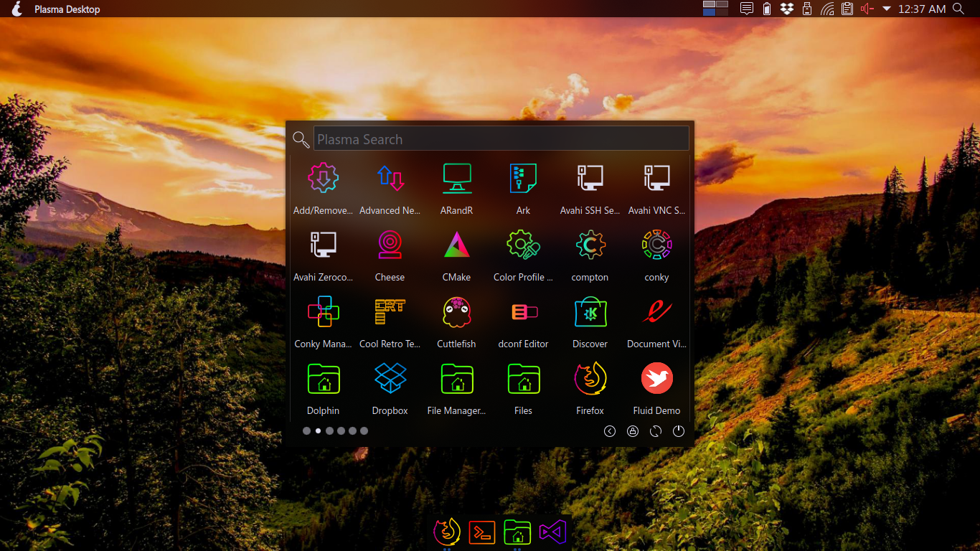Image resolution: width=980 pixels, height=551 pixels.
Task: Launch Advanced Network configuration icon
Action: (390, 178)
